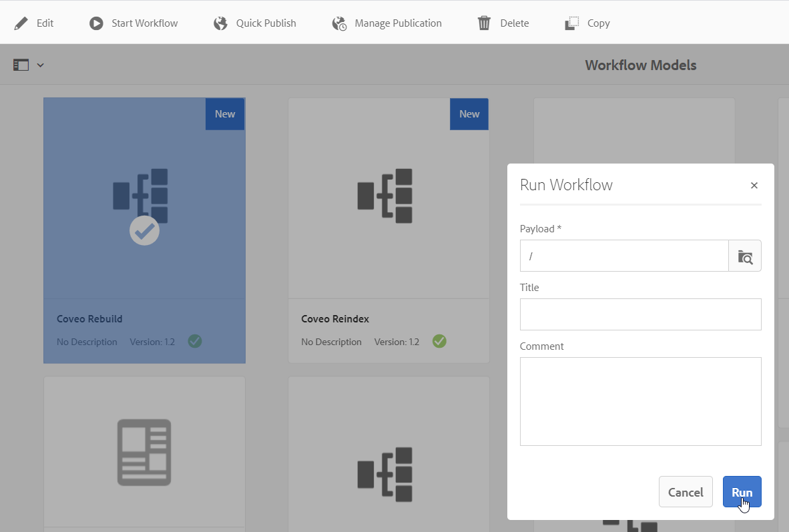Click the Comment text area
The image size is (789, 532).
[x=640, y=401]
